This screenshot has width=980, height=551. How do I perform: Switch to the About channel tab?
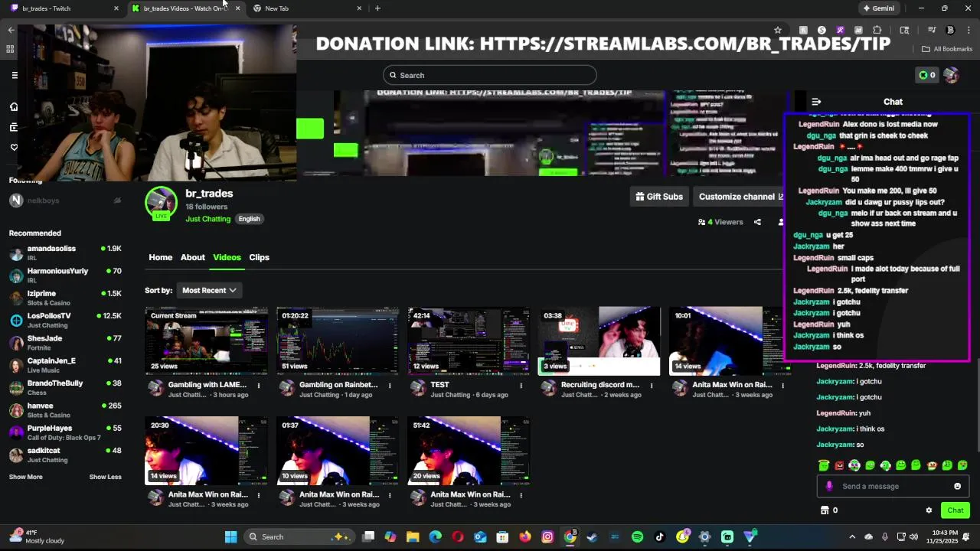pyautogui.click(x=193, y=257)
